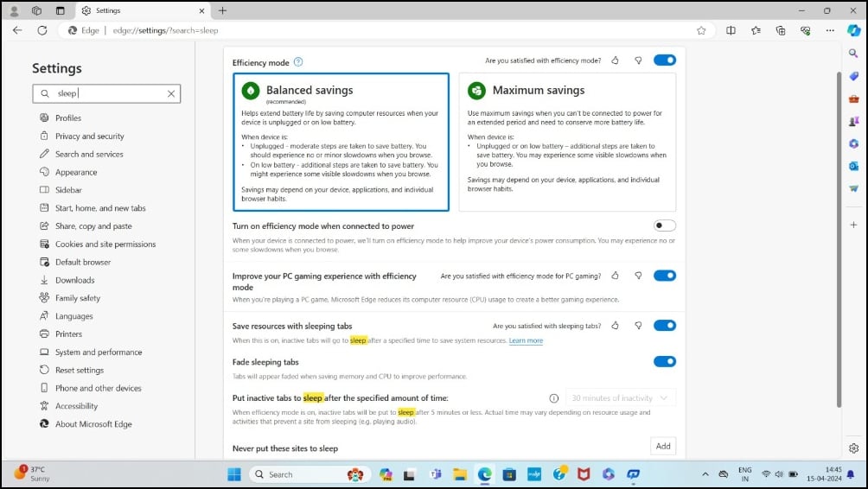Open tab actions menu icon

(61, 10)
